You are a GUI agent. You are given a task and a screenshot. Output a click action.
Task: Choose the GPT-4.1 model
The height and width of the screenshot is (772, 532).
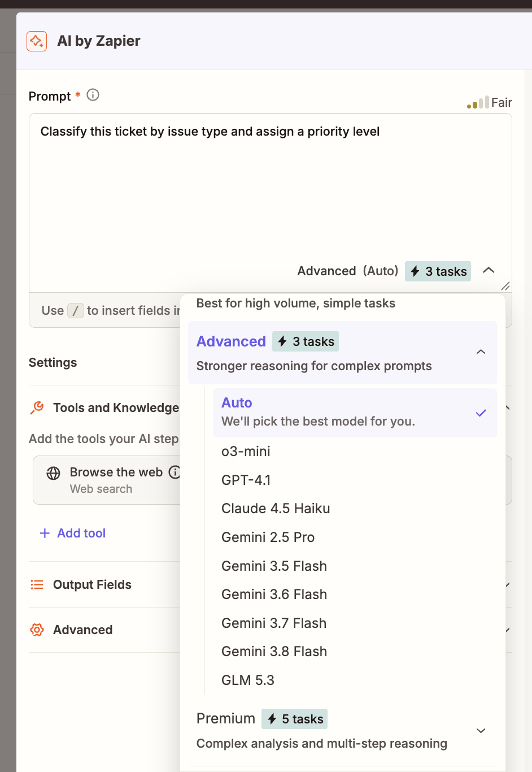(x=246, y=480)
